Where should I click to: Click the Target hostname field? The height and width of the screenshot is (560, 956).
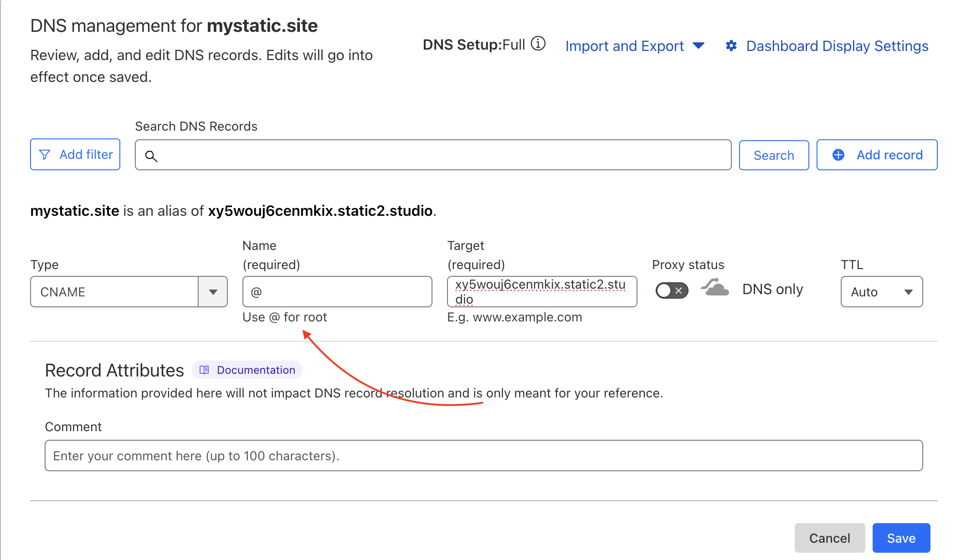pos(541,292)
